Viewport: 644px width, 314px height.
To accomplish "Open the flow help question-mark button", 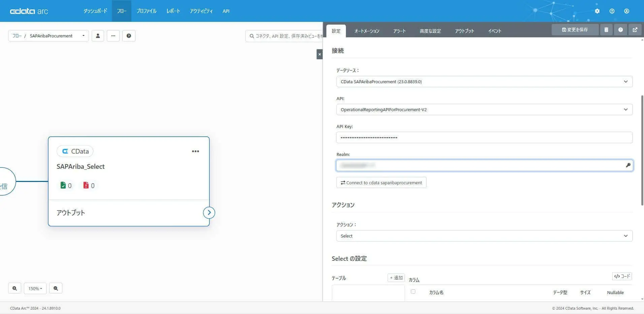I will point(129,36).
